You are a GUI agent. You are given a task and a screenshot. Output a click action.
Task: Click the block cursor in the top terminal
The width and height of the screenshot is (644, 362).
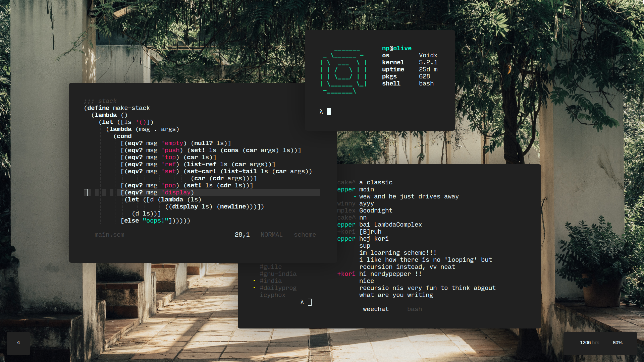pyautogui.click(x=329, y=112)
